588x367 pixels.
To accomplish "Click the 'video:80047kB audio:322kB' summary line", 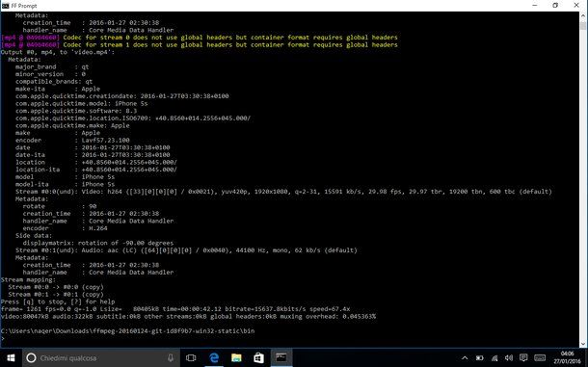I will 188,316.
